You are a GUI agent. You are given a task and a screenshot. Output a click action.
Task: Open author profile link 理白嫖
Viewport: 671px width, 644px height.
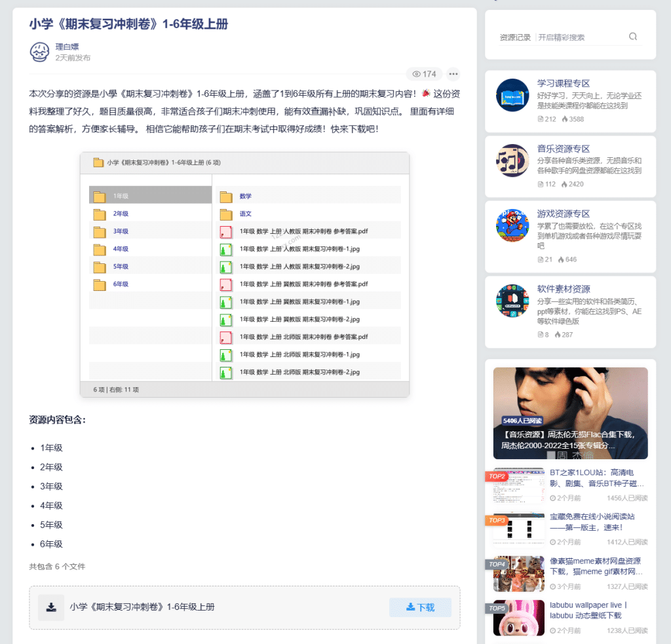pyautogui.click(x=67, y=47)
